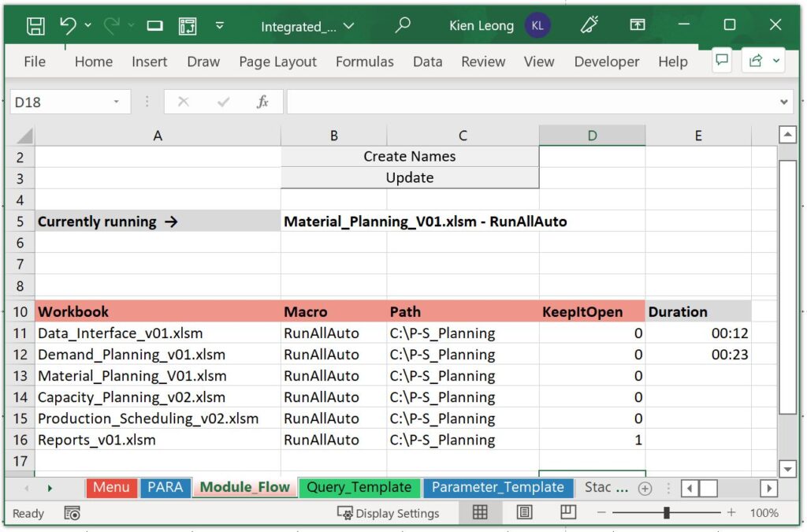Undo the last action

click(x=68, y=25)
